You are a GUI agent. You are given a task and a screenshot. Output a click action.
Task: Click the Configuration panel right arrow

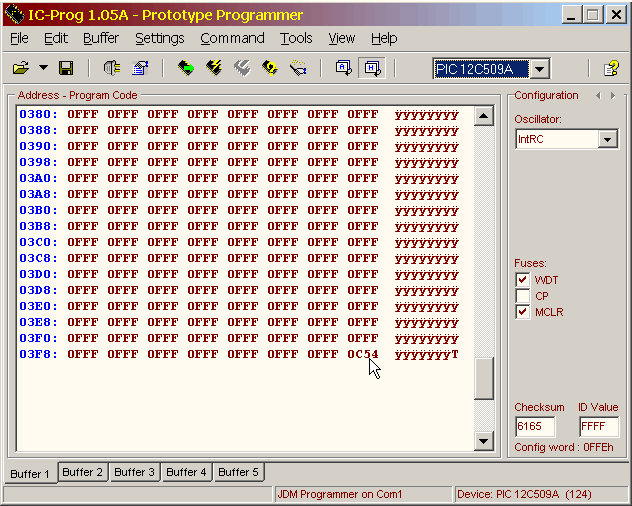(613, 96)
